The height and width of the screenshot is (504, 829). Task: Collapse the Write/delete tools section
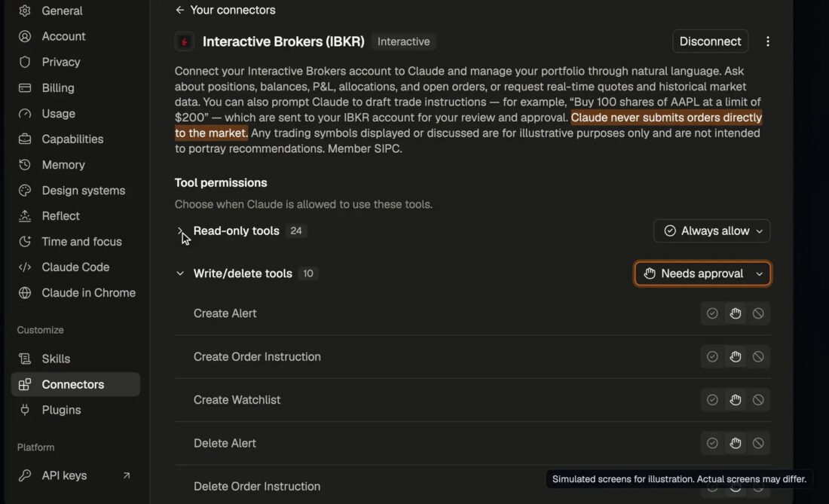[x=180, y=273]
